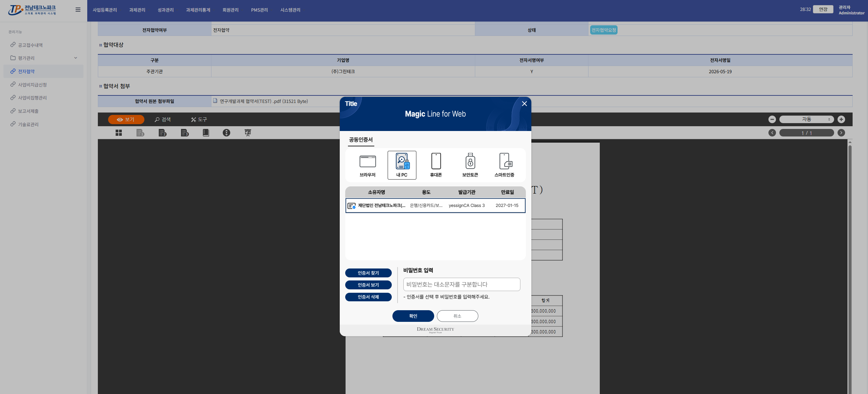Select two-page view icon with number 2
The height and width of the screenshot is (394, 868).
click(x=163, y=133)
